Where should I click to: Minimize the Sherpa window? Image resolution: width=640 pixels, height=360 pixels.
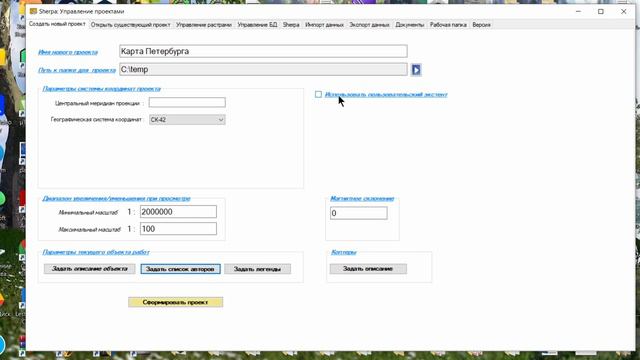coord(578,11)
